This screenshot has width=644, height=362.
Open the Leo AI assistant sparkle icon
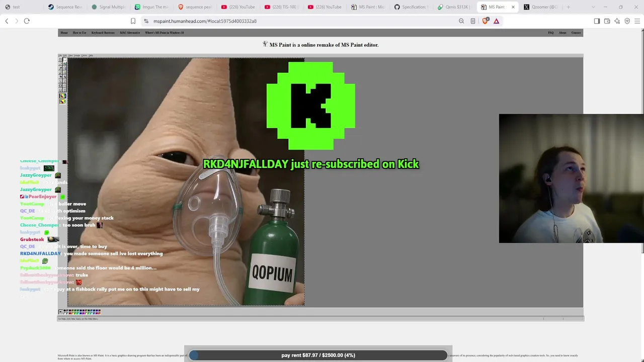tap(617, 21)
